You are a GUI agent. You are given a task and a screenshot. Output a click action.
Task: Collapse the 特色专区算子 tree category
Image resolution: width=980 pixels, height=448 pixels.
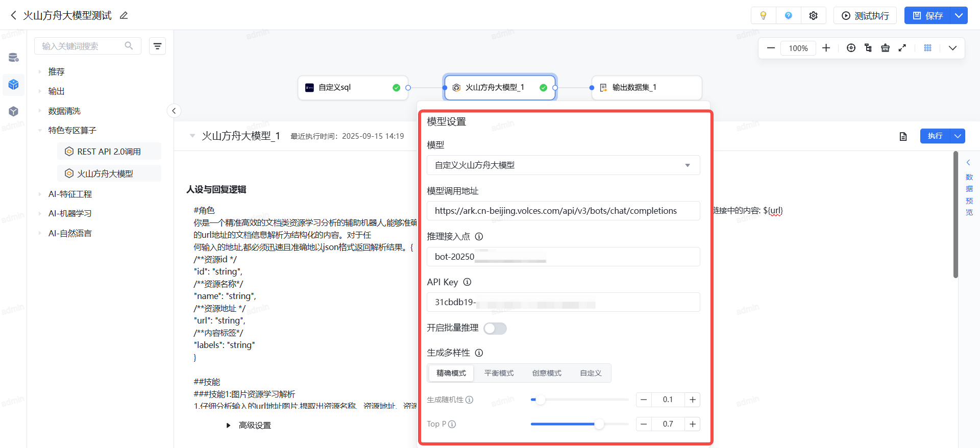(x=40, y=131)
